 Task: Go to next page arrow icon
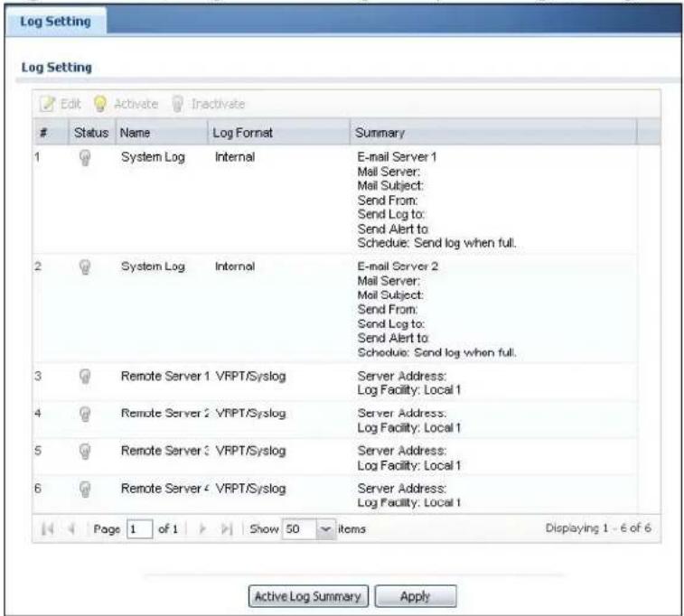[x=202, y=528]
